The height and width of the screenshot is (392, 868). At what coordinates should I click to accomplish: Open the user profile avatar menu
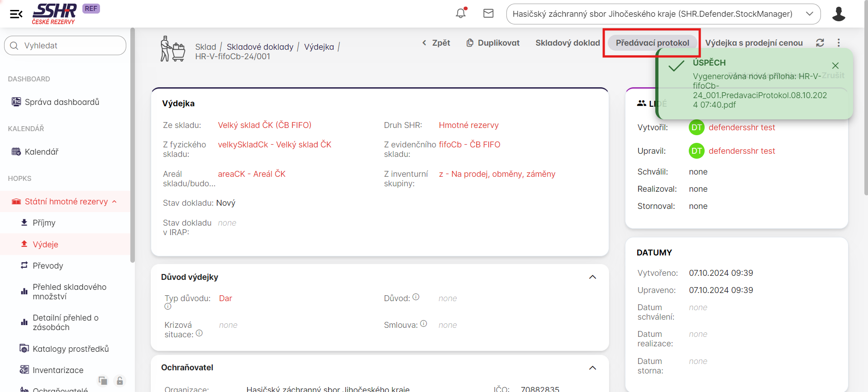838,14
